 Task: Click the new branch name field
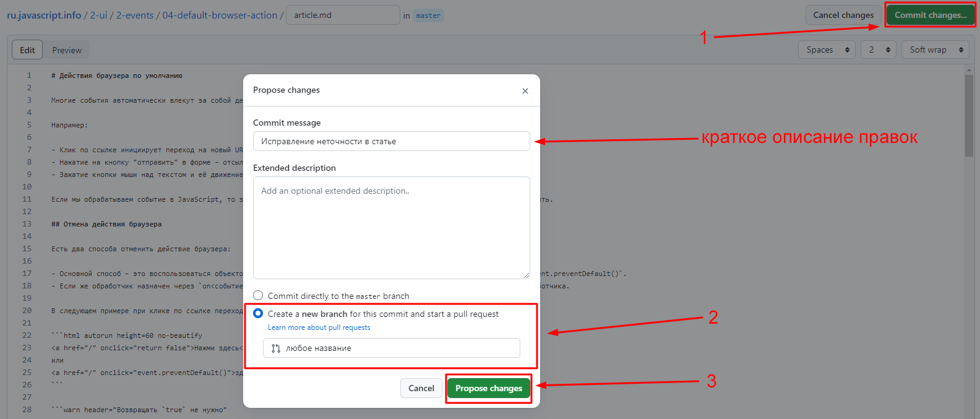click(392, 348)
